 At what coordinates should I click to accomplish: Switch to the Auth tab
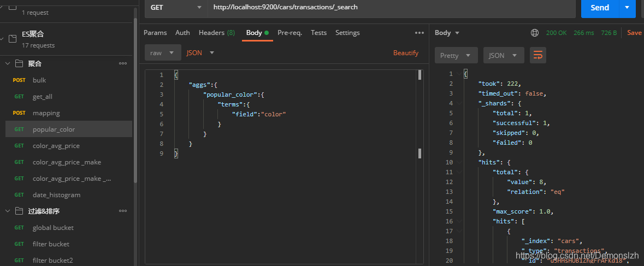(183, 33)
